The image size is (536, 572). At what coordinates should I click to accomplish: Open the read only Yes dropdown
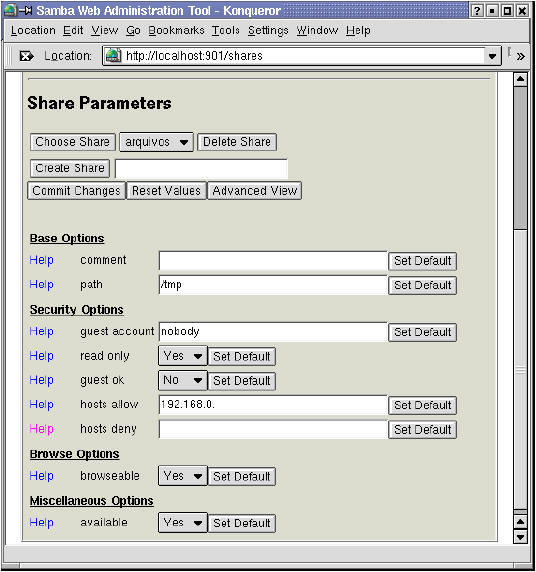(183, 356)
